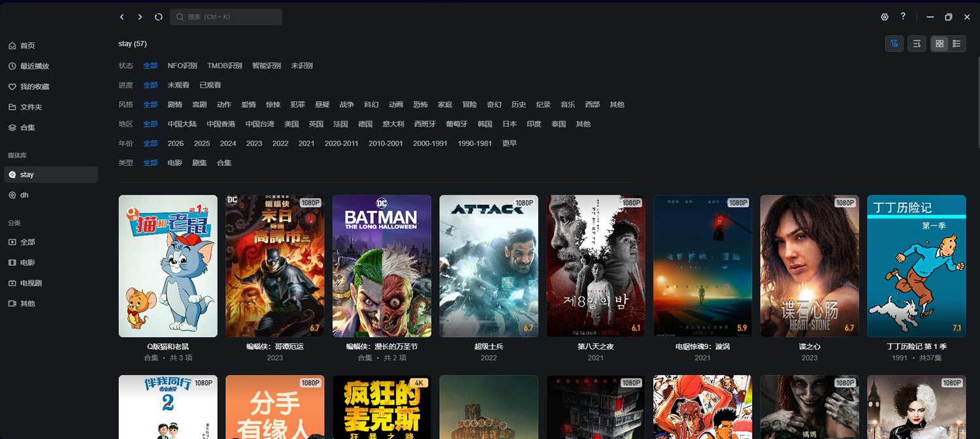Open the 超级士兵 Attack poster
Viewport: 980px width, 439px height.
point(489,266)
